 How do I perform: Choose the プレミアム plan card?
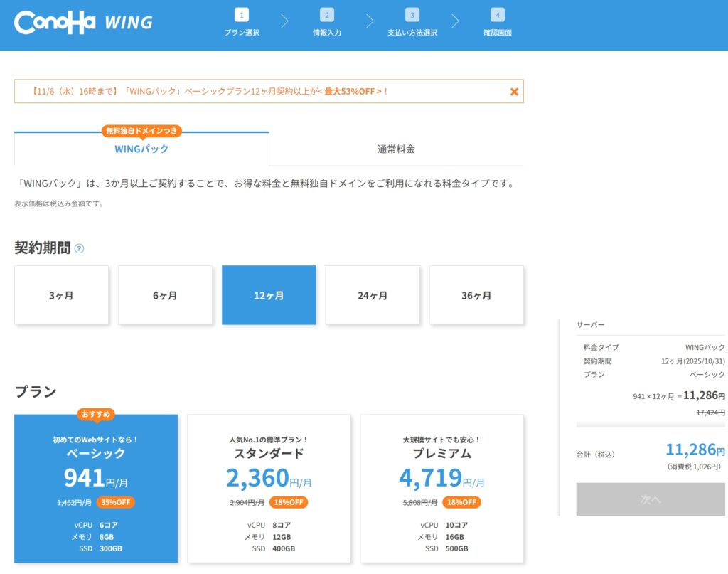442,489
